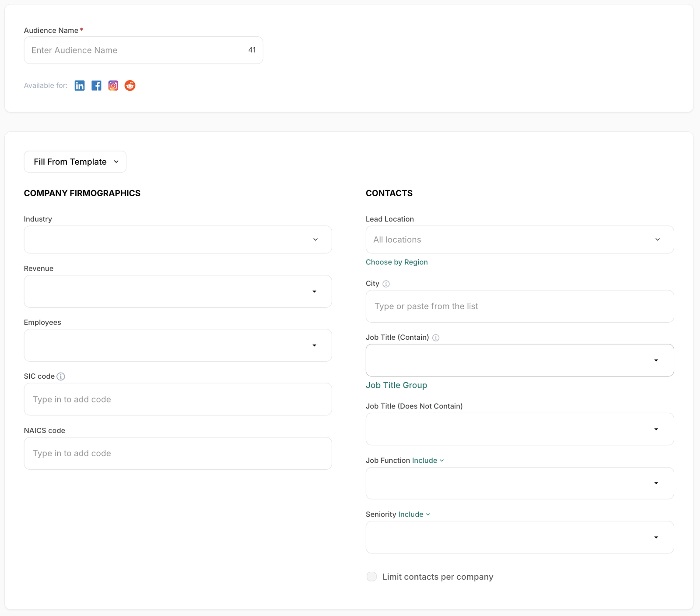Click the 41 character counter

252,50
